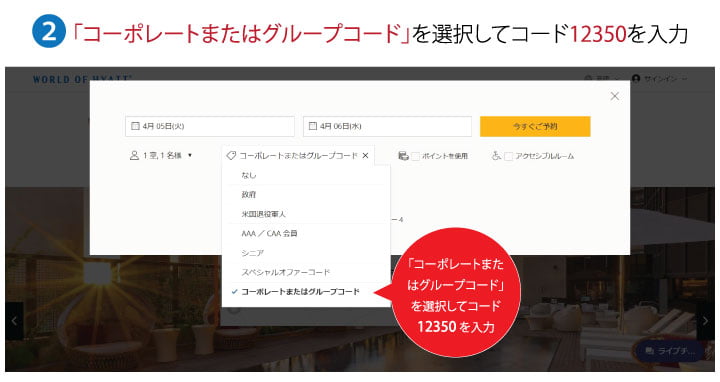Click the tag icon of rate dropdown

[x=231, y=156]
